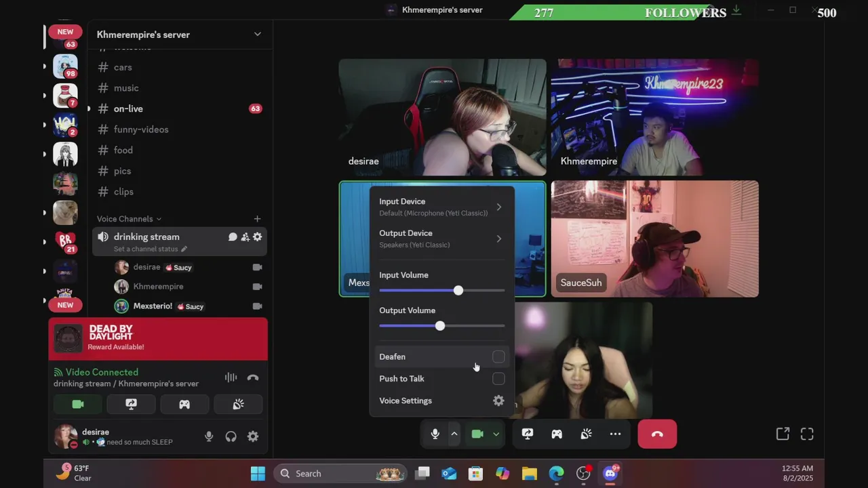The height and width of the screenshot is (488, 868).
Task: Disconnect via phone icon near Video Connected
Action: click(x=253, y=378)
